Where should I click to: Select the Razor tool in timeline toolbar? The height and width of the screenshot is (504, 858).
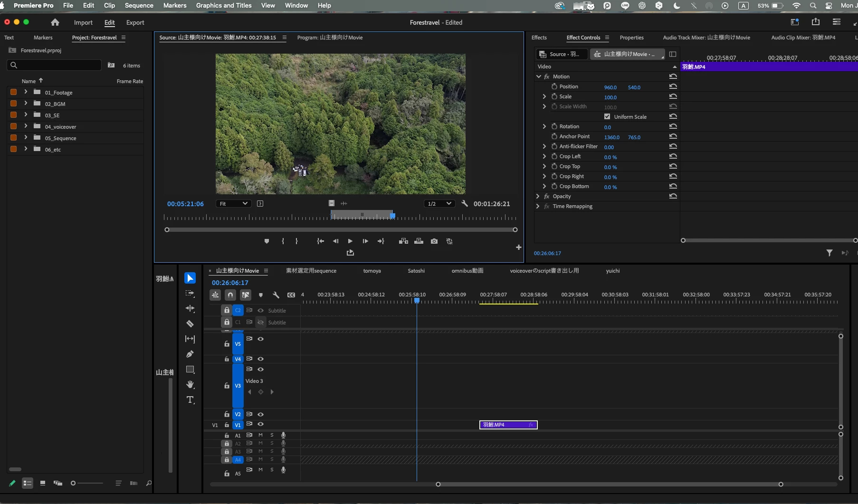(x=190, y=324)
